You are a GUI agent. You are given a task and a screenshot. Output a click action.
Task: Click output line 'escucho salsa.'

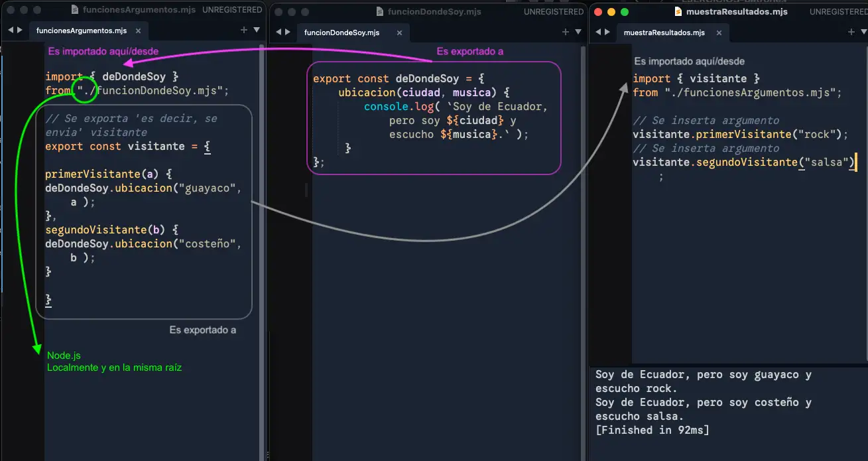tap(639, 417)
